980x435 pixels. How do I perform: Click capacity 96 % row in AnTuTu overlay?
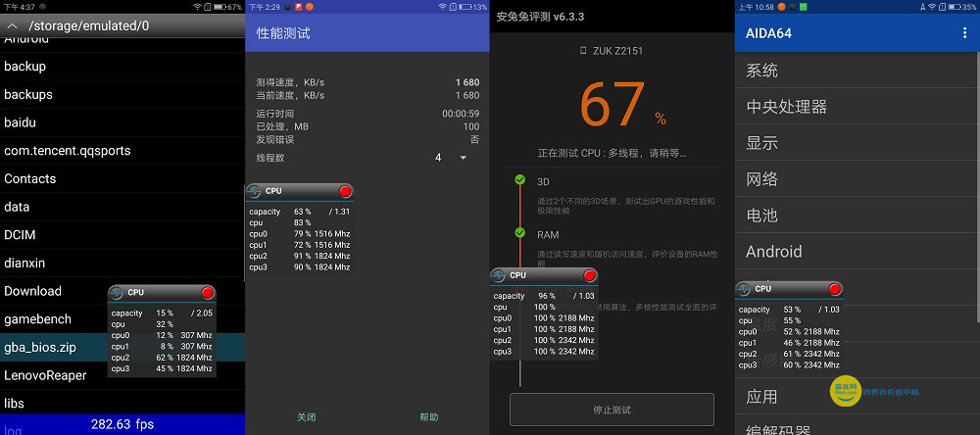coord(544,296)
